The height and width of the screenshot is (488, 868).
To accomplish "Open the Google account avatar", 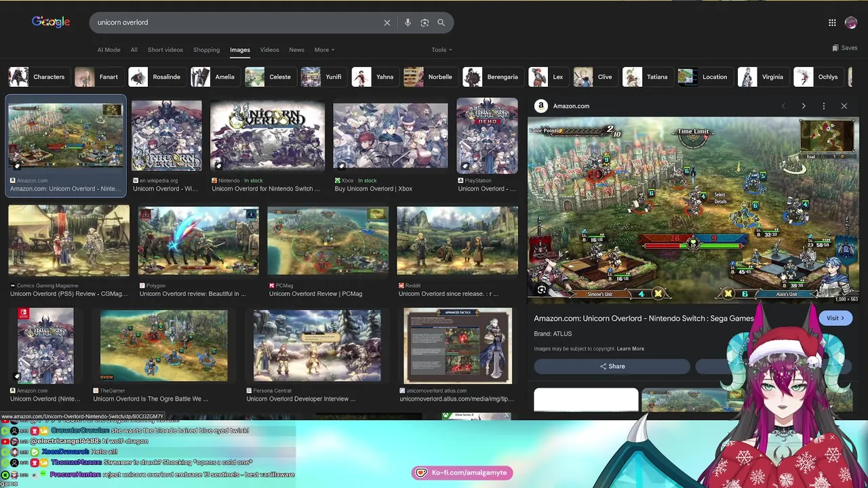I will pyautogui.click(x=851, y=23).
